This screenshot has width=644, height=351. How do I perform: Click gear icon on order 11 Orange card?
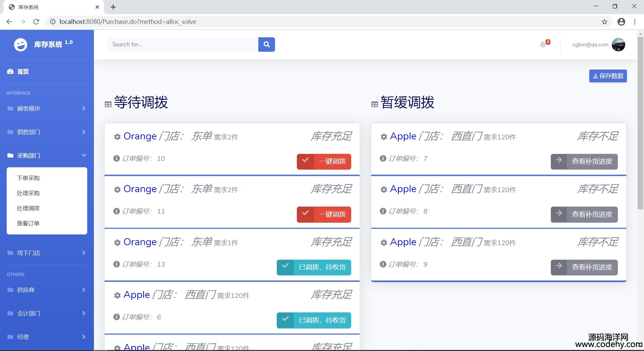coord(117,190)
